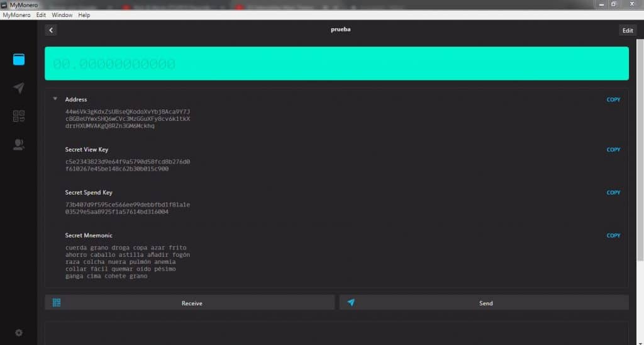
Task: Minimize the MyMonero window
Action: click(602, 4)
